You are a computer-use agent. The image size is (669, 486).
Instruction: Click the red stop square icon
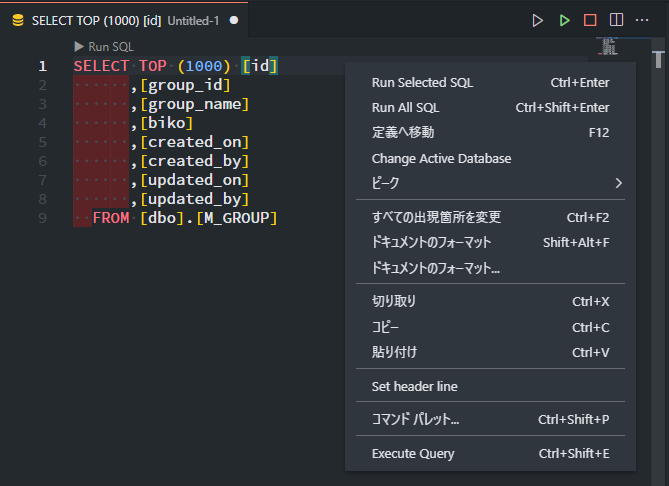pos(590,20)
